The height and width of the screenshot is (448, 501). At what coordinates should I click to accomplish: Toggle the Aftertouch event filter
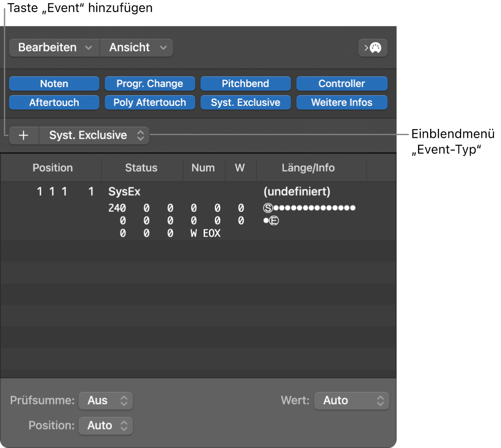coord(53,102)
